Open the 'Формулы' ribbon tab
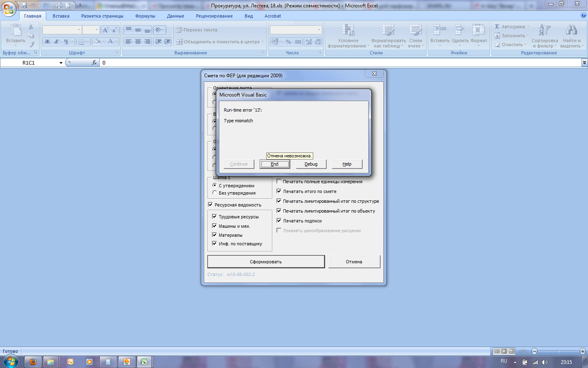Viewport: 588px width, 368px height. [x=145, y=16]
